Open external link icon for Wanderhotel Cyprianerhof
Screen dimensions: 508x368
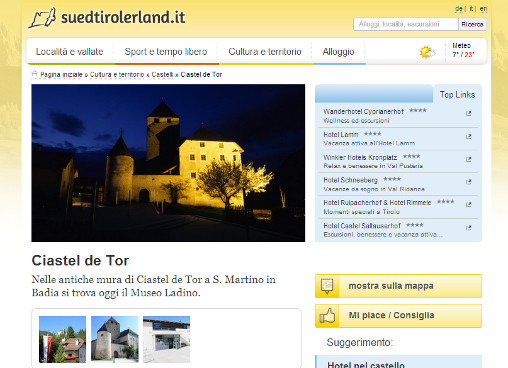pyautogui.click(x=468, y=114)
